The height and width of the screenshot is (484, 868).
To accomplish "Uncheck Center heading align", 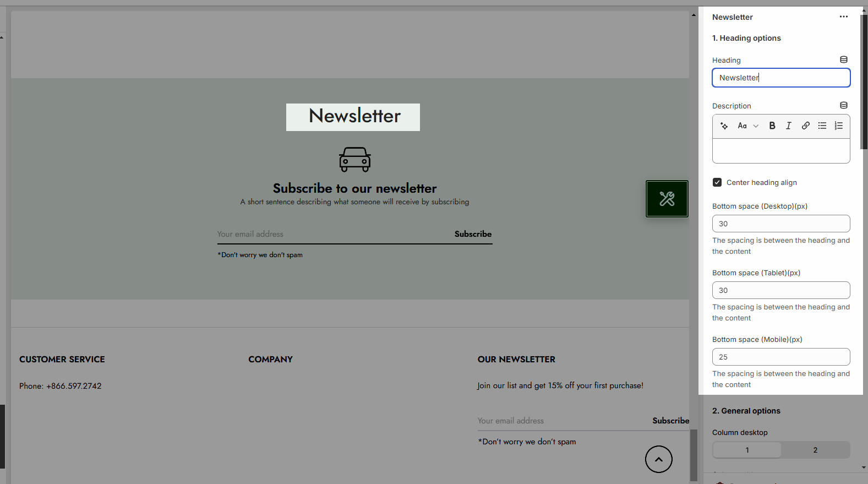I will (x=717, y=182).
